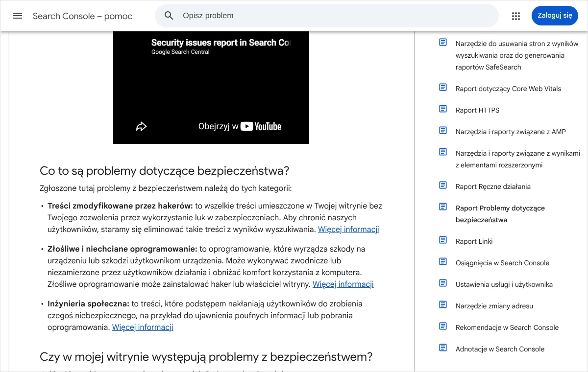The image size is (588, 372).
Task: Click the video share arrow icon
Action: (x=141, y=126)
